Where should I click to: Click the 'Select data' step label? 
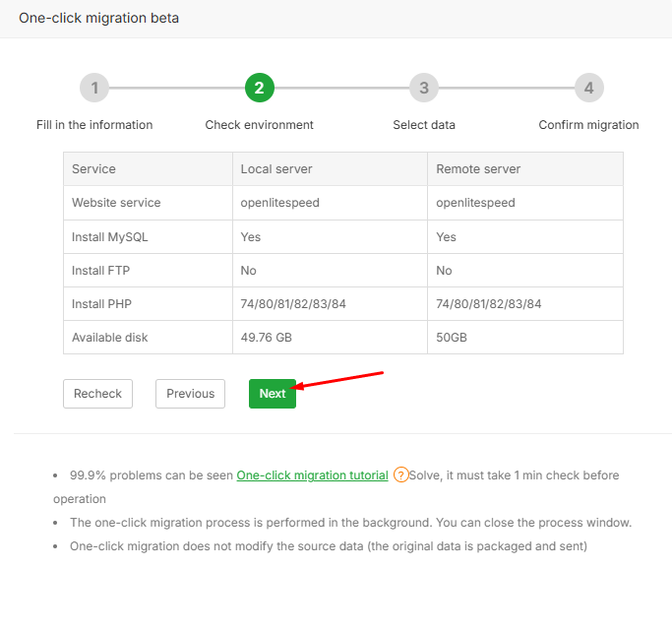point(423,125)
